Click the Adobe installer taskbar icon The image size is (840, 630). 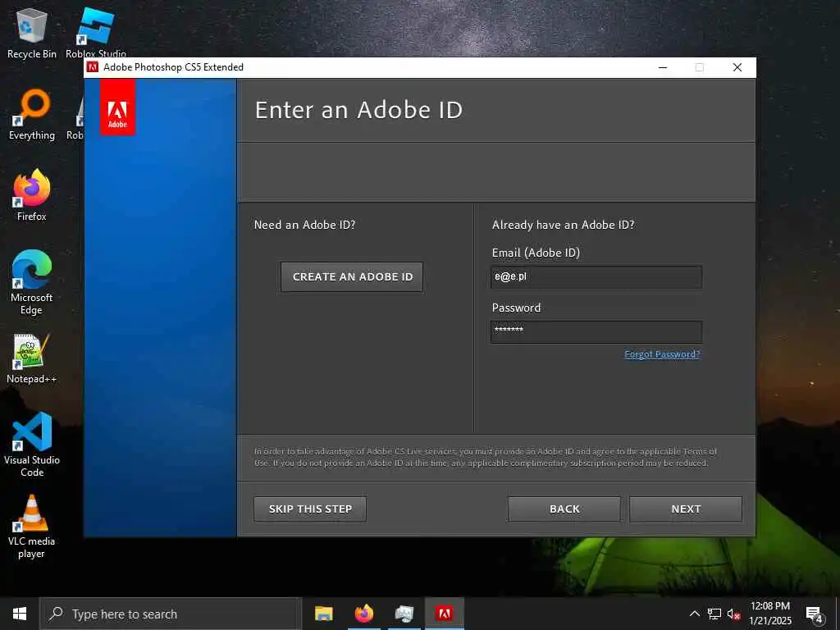tap(444, 614)
